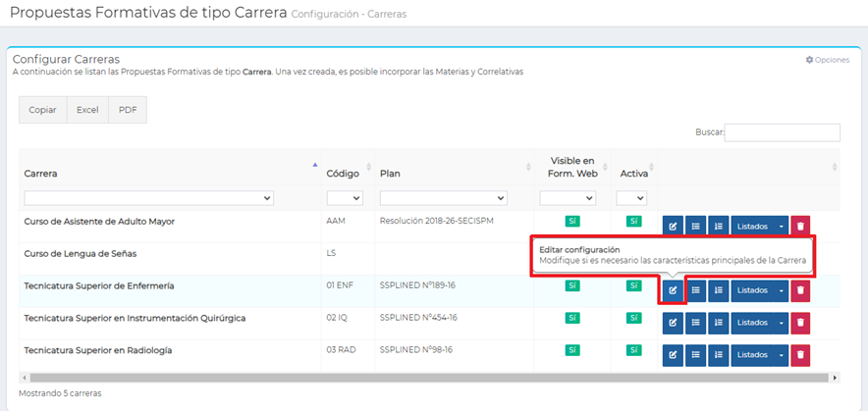The height and width of the screenshot is (411, 868).
Task: Click plan 'SSPLINED N°454-16'
Action: [x=418, y=318]
